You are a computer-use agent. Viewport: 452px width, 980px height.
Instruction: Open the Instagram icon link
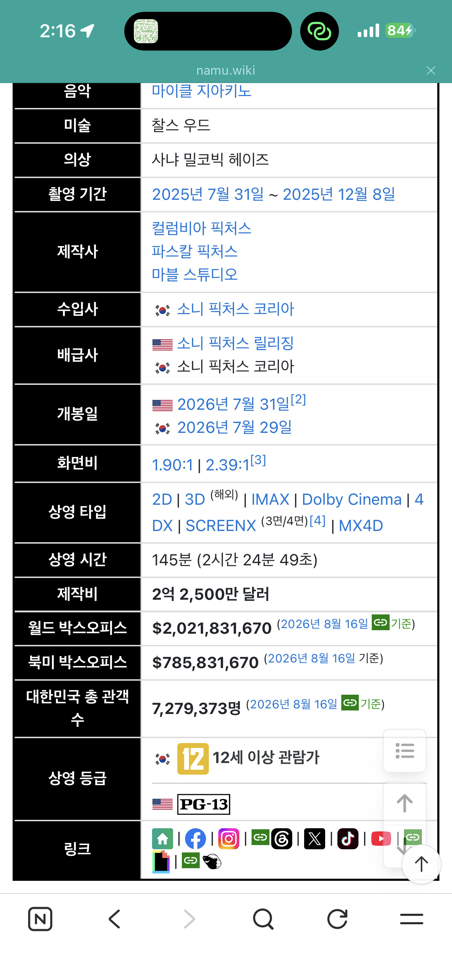click(x=229, y=838)
